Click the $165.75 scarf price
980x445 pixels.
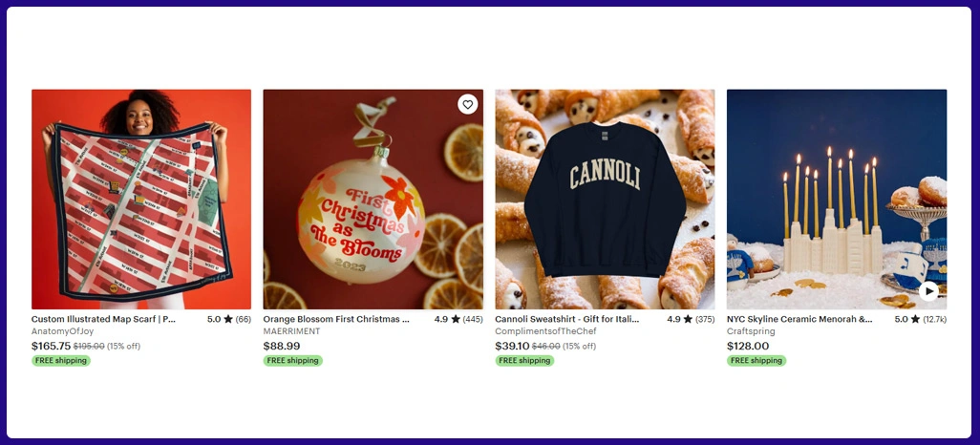(x=52, y=346)
